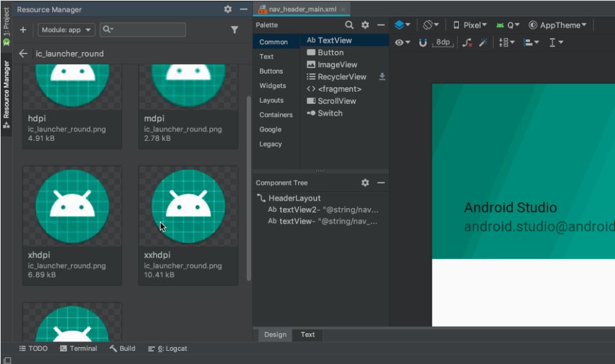The image size is (615, 364).
Task: Select Legacy palette category
Action: (x=270, y=144)
